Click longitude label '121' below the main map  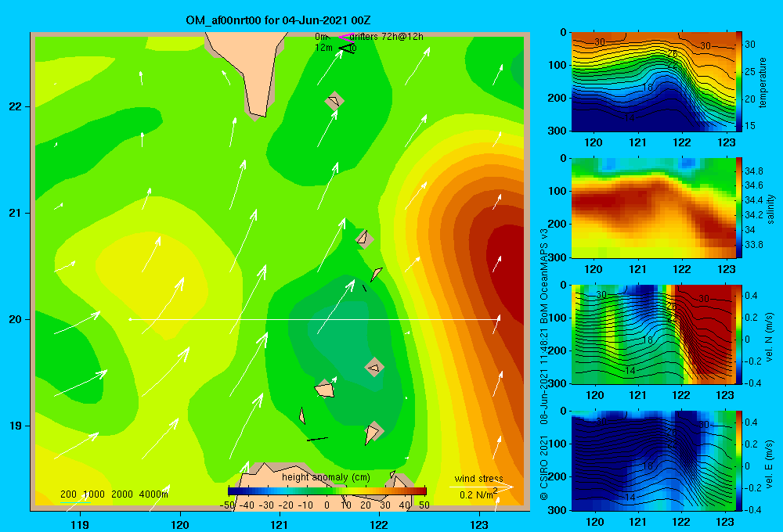(280, 525)
